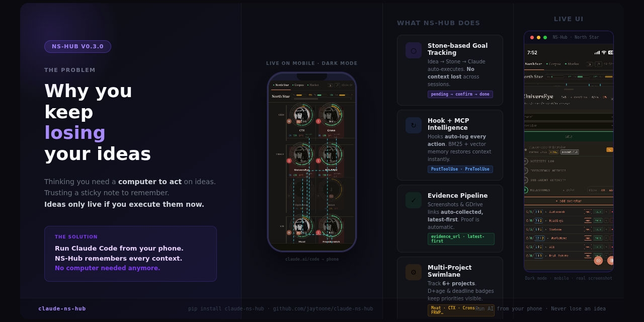Click the Stone-based Goal Tracking card icon
The height and width of the screenshot is (322, 644).
414,50
